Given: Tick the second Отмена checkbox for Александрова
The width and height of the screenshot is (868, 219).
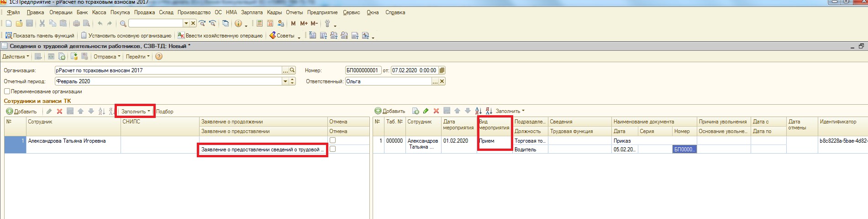Looking at the screenshot, I should coord(333,149).
